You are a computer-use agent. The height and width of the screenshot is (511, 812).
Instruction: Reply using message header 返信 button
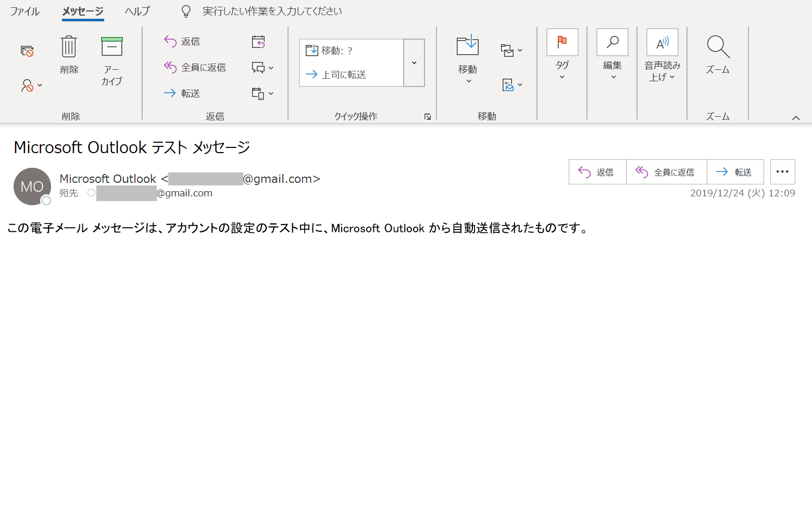point(597,172)
